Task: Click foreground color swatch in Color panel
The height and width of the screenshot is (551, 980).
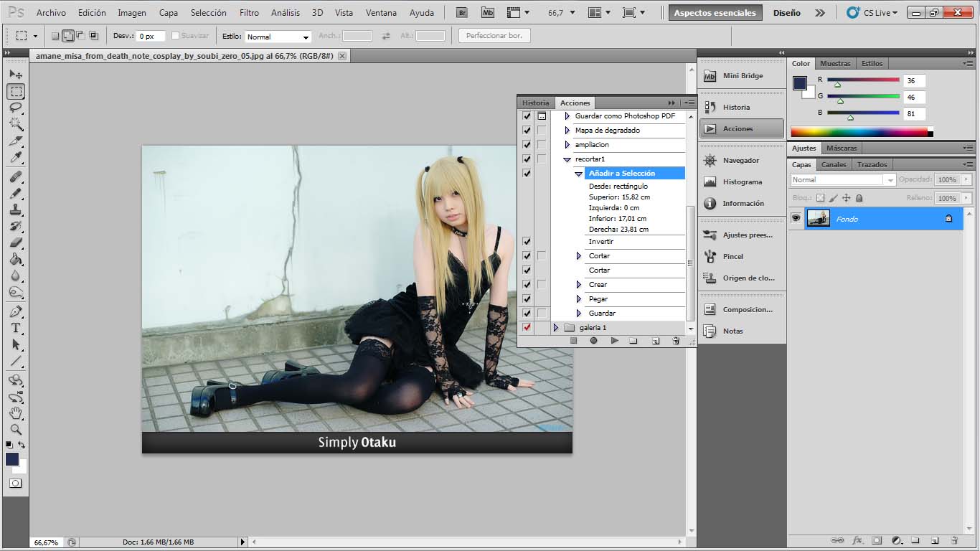Action: click(x=799, y=83)
